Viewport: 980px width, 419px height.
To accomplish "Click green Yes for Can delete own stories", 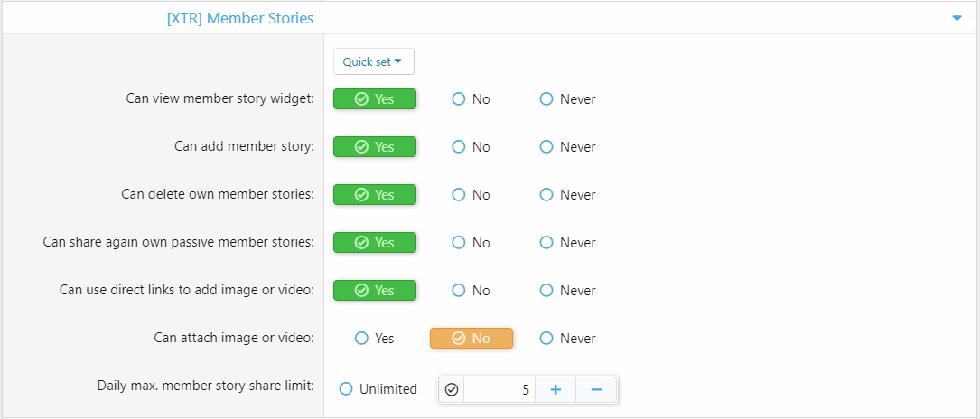I will [375, 195].
